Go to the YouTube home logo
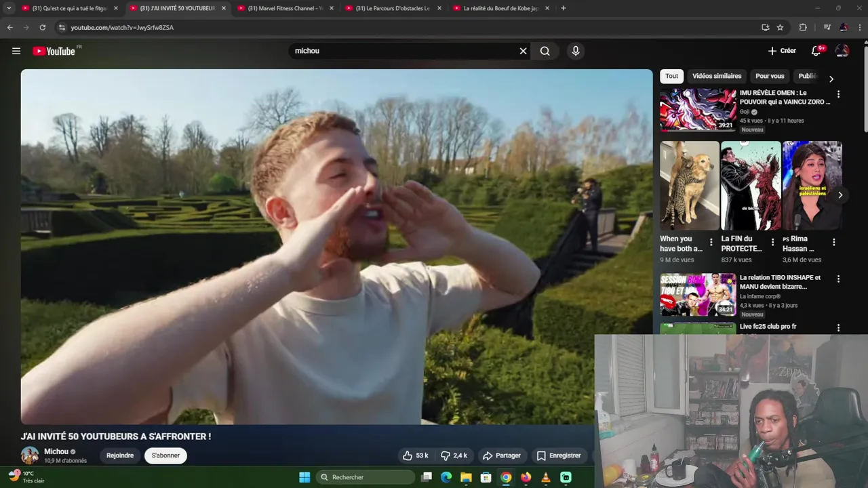868x488 pixels. (54, 51)
